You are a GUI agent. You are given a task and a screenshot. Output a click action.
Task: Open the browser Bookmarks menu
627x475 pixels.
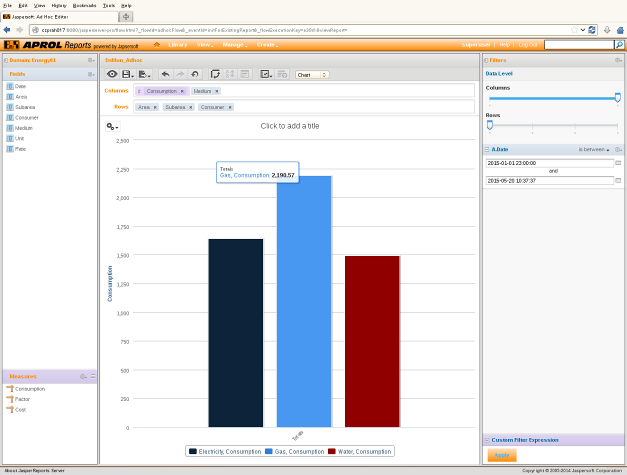coord(84,6)
